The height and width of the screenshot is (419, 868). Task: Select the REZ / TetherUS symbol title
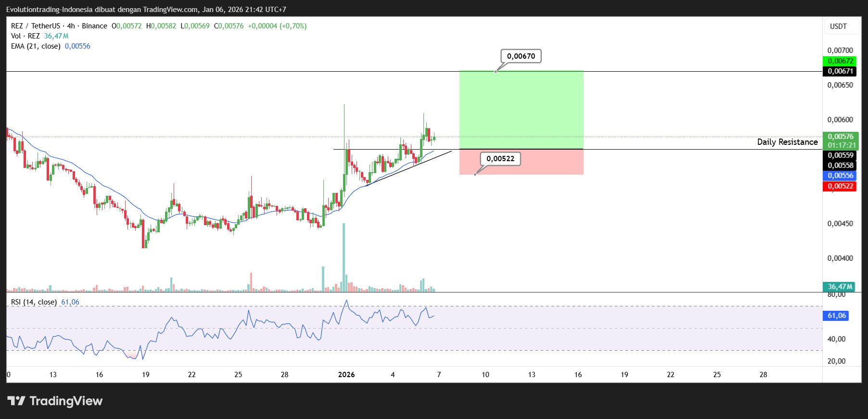point(59,26)
